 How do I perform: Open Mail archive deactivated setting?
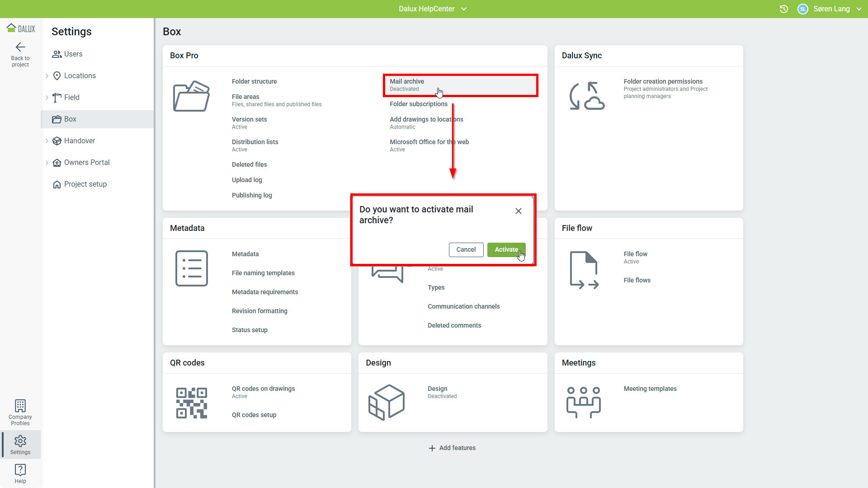pos(407,84)
